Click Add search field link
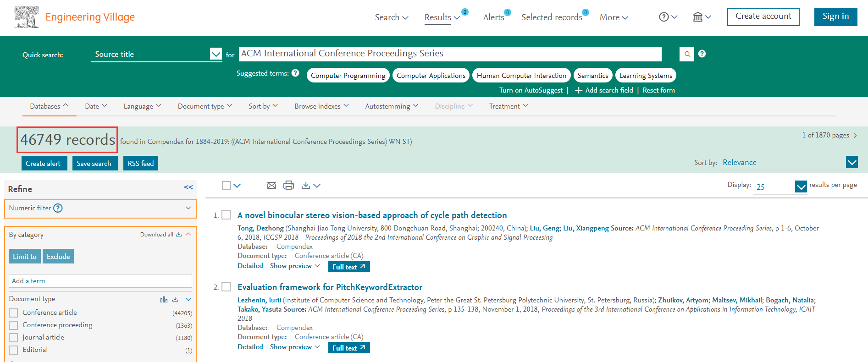This screenshot has height=362, width=868. pos(604,90)
